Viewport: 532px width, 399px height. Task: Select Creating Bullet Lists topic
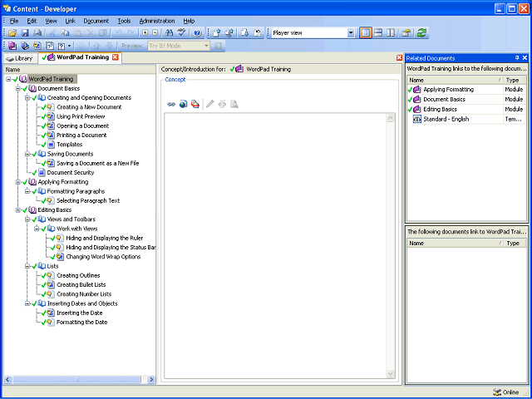click(x=81, y=285)
